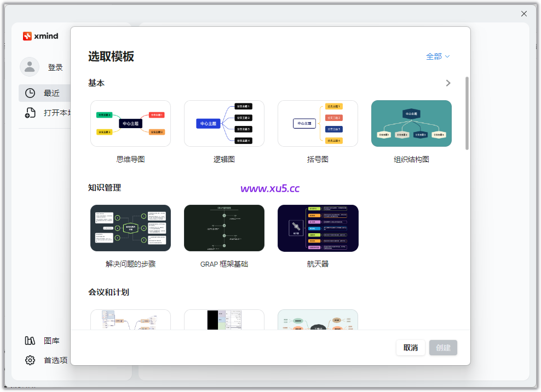Choose the 解决问题的步骤 template
541x392 pixels.
pyautogui.click(x=130, y=228)
